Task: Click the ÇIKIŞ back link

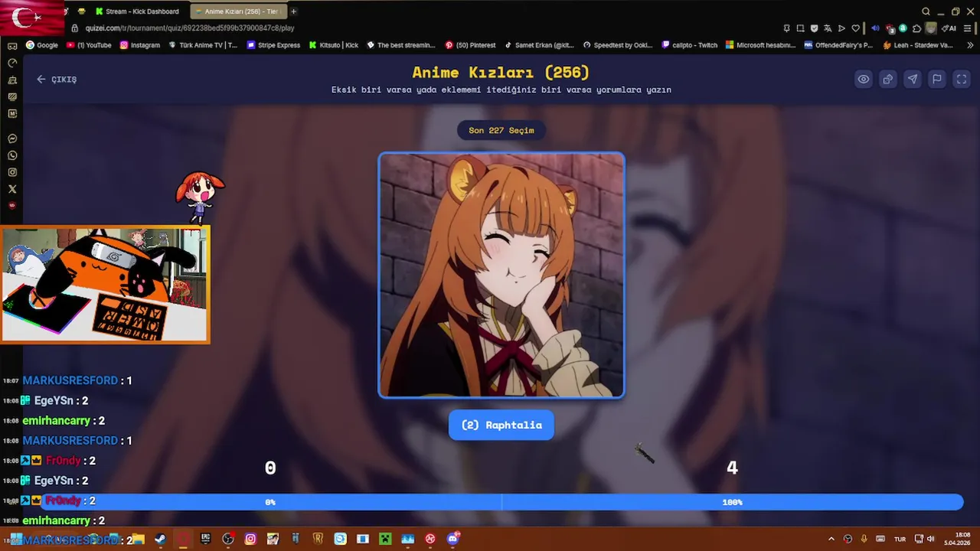Action: (57, 80)
